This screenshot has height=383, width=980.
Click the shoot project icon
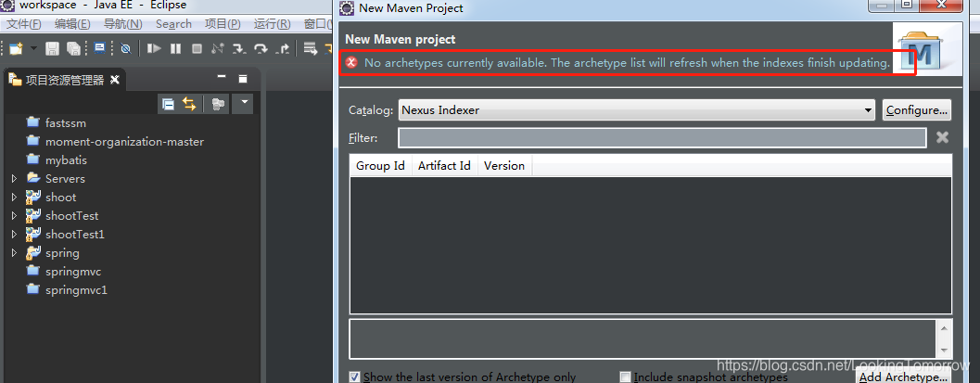pyautogui.click(x=33, y=197)
